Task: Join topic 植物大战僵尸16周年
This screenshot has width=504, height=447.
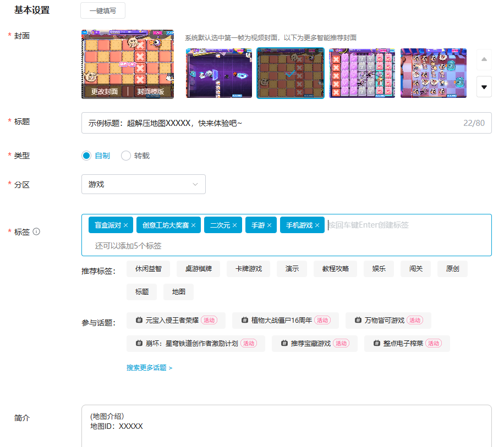Action: tap(286, 321)
